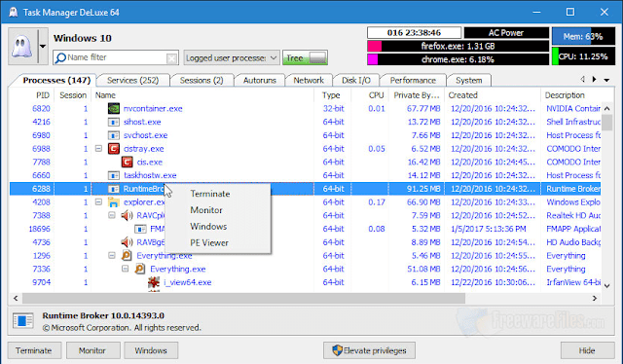
Task: Open the tab list dropdown arrow
Action: coord(606,80)
